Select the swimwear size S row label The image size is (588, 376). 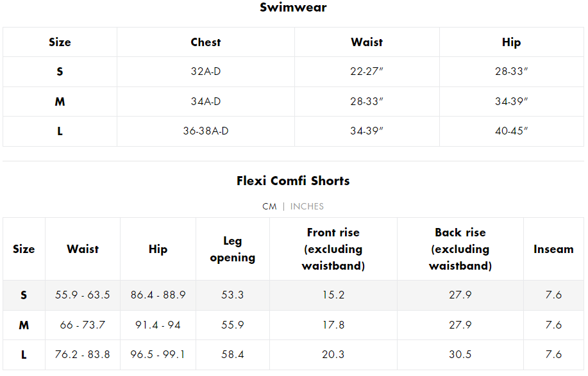point(60,72)
